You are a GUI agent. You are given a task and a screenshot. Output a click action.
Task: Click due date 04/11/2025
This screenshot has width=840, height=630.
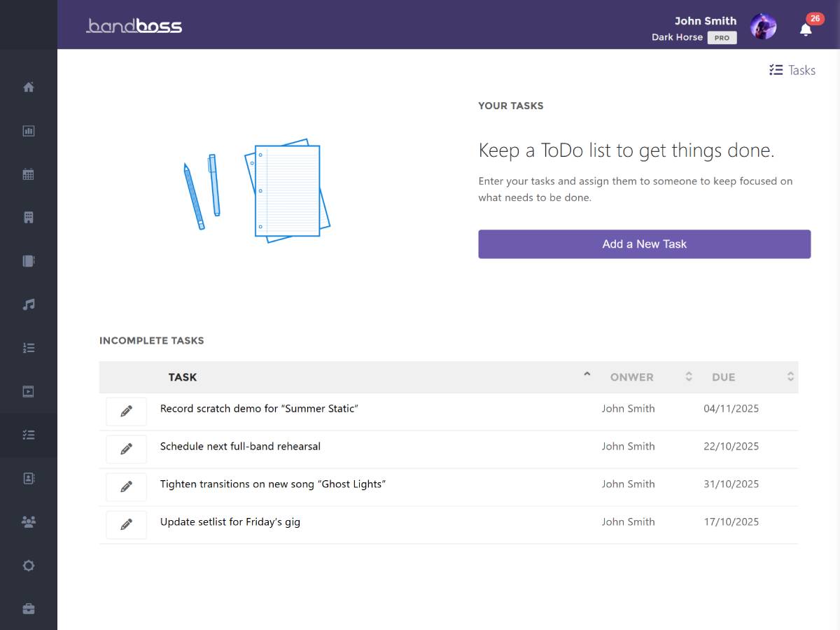coord(731,409)
